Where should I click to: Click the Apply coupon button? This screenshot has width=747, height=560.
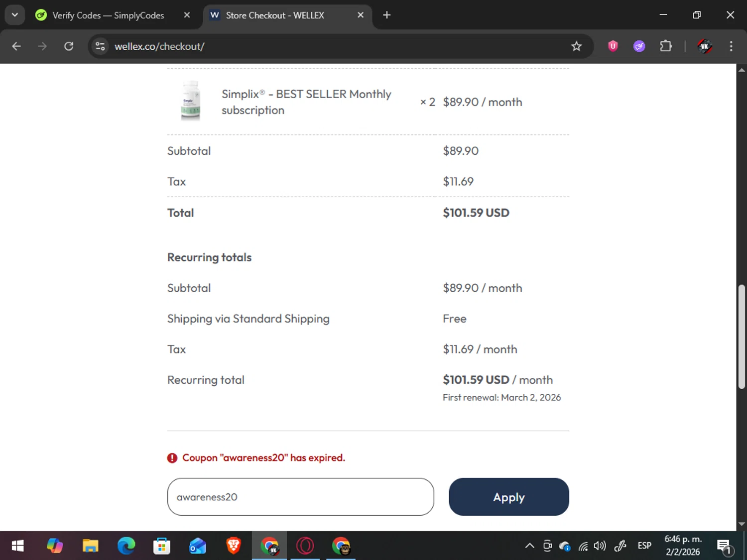pyautogui.click(x=509, y=497)
